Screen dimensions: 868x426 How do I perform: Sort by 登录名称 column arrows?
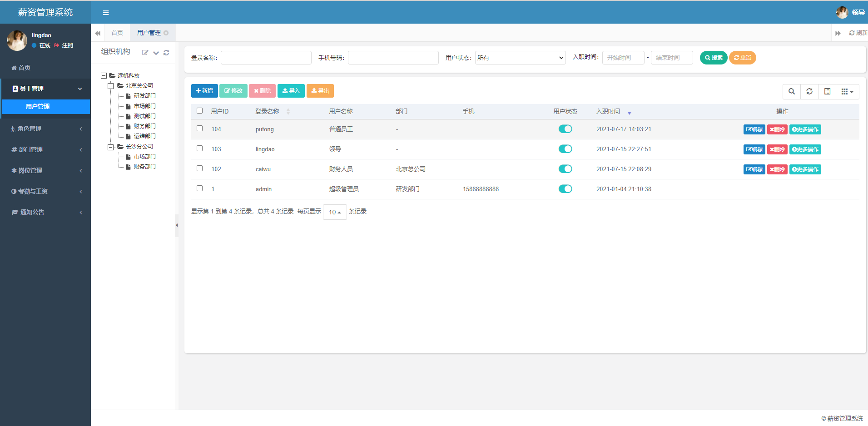pyautogui.click(x=288, y=111)
